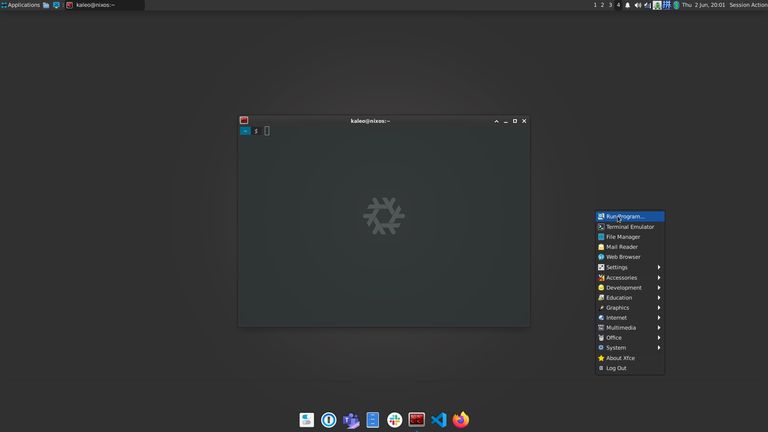Screen dimensions: 768x432
Task: Click the blue grid tray icon
Action: pos(667,5)
